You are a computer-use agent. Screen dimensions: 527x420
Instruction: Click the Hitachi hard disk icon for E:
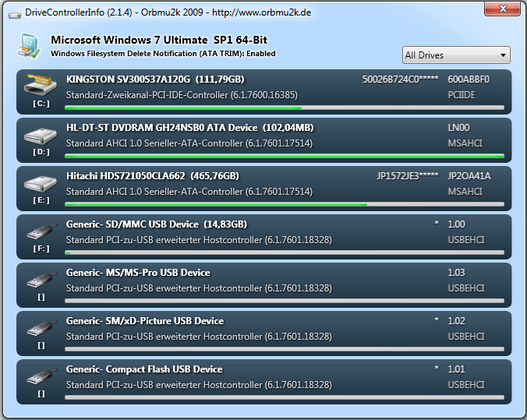[x=40, y=184]
